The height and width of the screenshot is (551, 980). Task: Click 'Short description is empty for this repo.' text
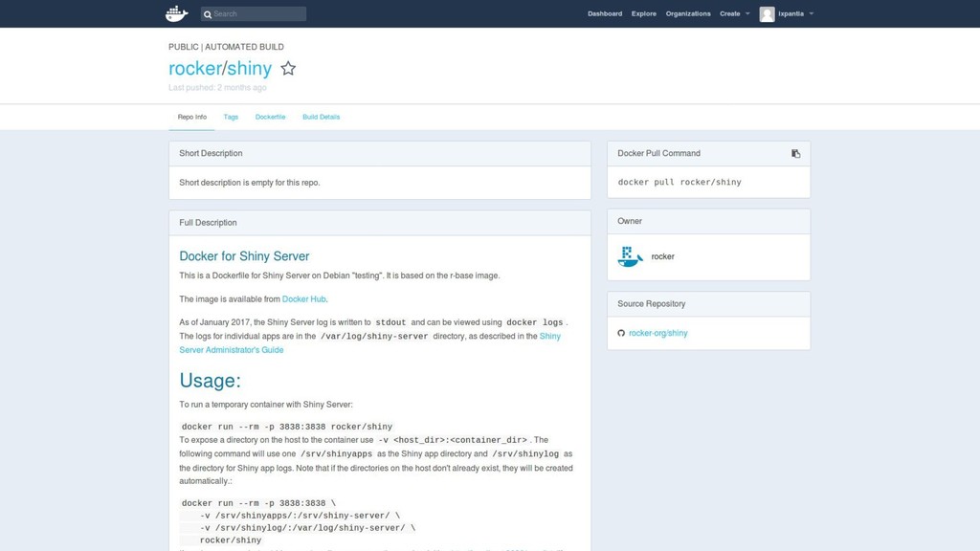tap(250, 183)
